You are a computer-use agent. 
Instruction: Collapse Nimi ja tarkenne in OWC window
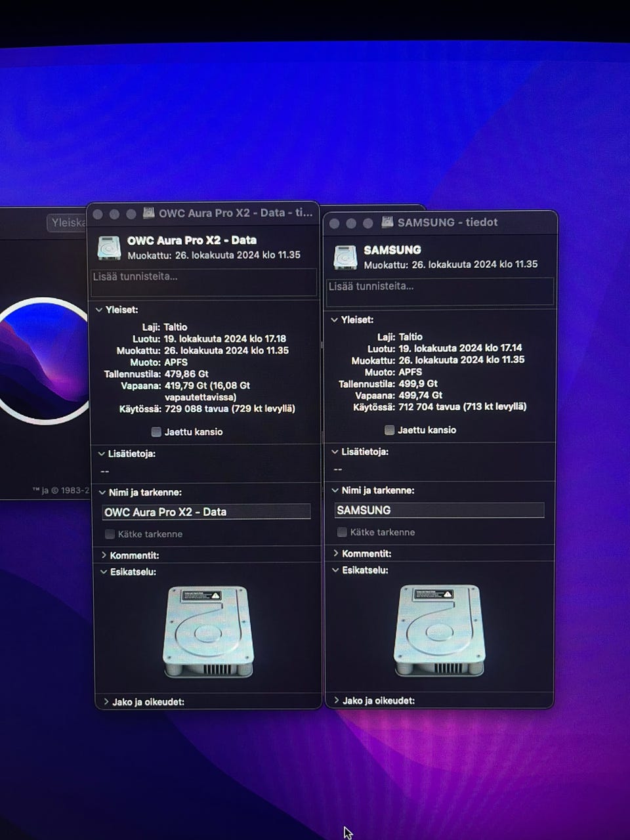(x=102, y=492)
